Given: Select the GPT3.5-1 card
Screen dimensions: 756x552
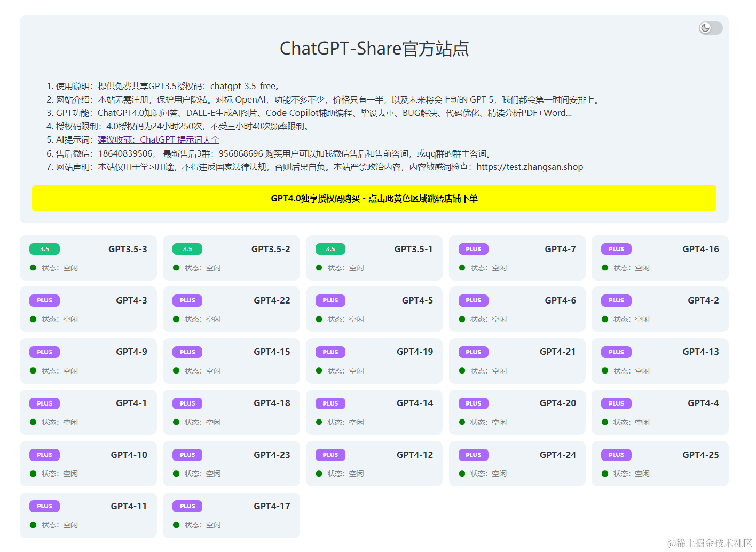Looking at the screenshot, I should 374,258.
